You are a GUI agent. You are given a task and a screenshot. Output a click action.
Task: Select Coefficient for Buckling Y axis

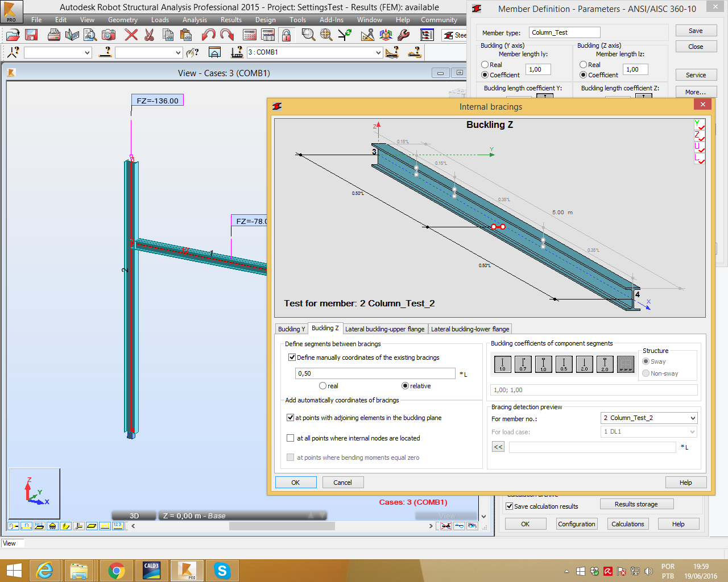(485, 75)
